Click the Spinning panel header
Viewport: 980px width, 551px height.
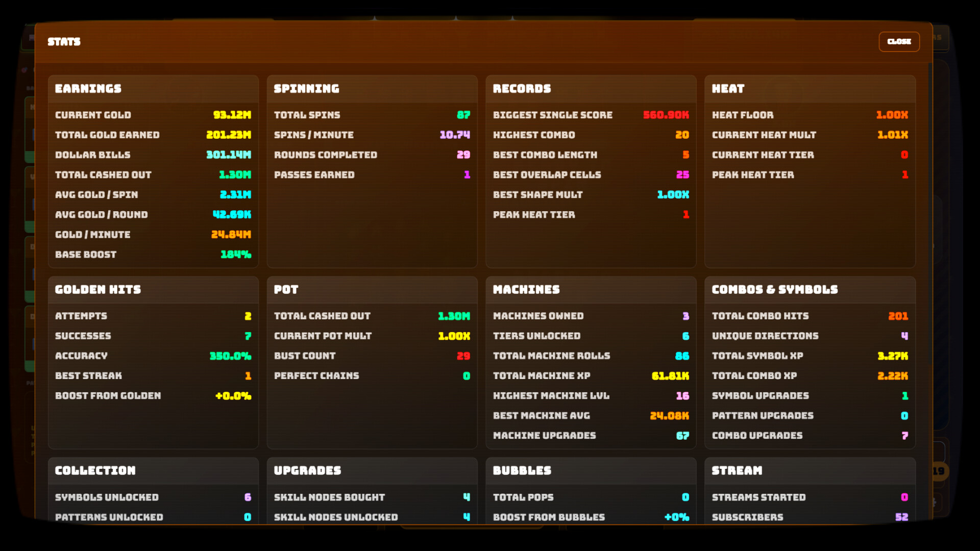click(x=306, y=89)
